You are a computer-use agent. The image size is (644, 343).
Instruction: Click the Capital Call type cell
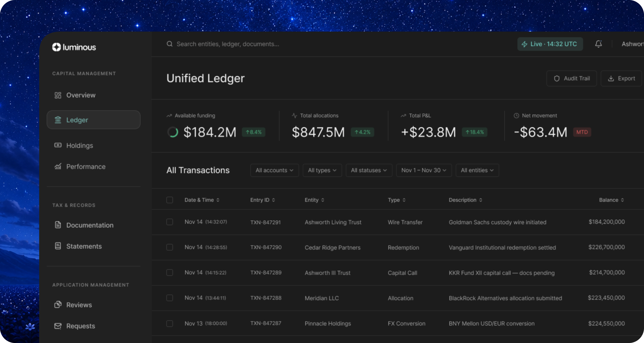pyautogui.click(x=402, y=273)
